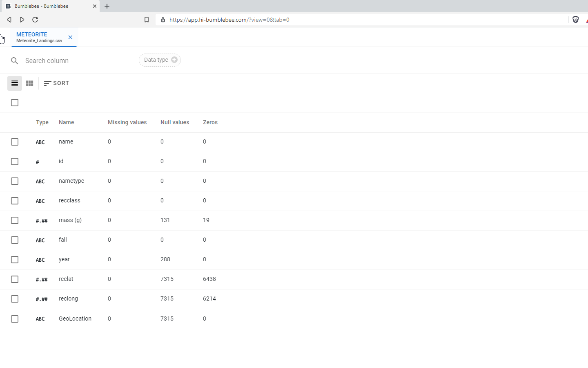
Task: Click the column name 'recclass'
Action: [x=69, y=200]
